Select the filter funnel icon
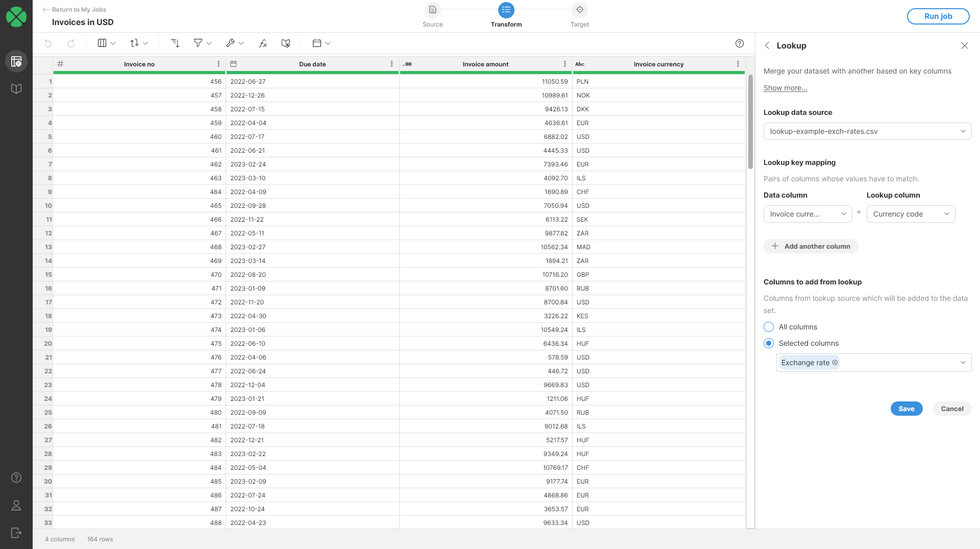The image size is (980, 549). [198, 43]
